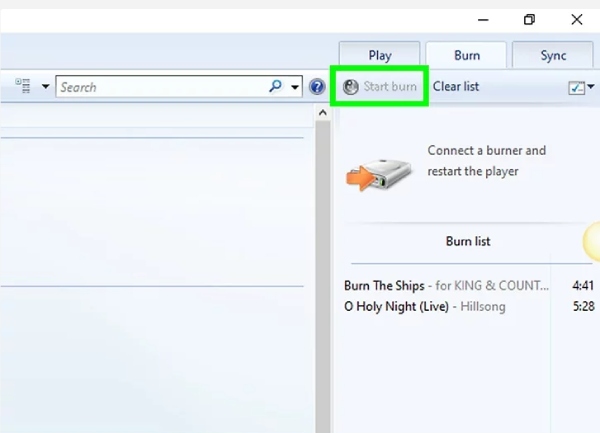The width and height of the screenshot is (600, 433).
Task: Click the disc icon in Start burn
Action: click(350, 87)
